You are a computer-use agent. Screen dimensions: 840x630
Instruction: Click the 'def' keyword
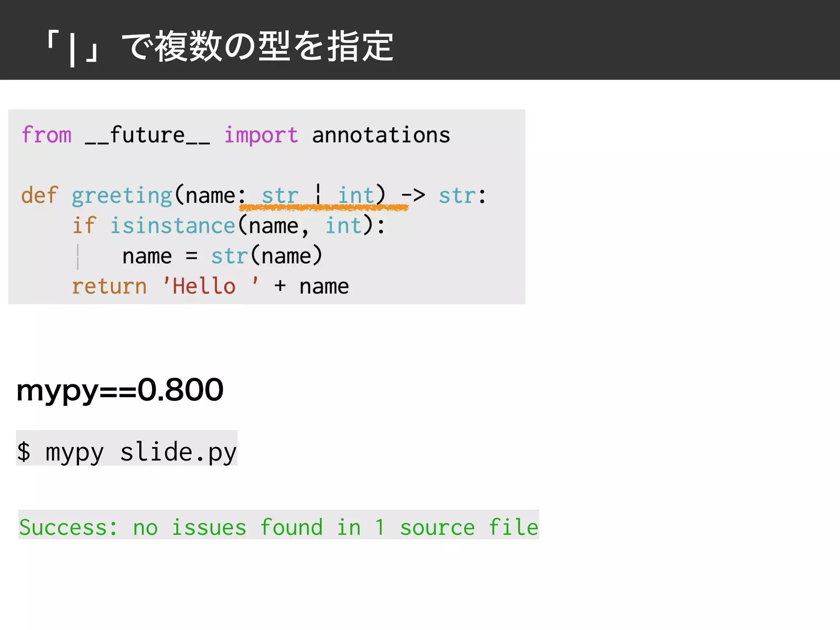click(40, 195)
